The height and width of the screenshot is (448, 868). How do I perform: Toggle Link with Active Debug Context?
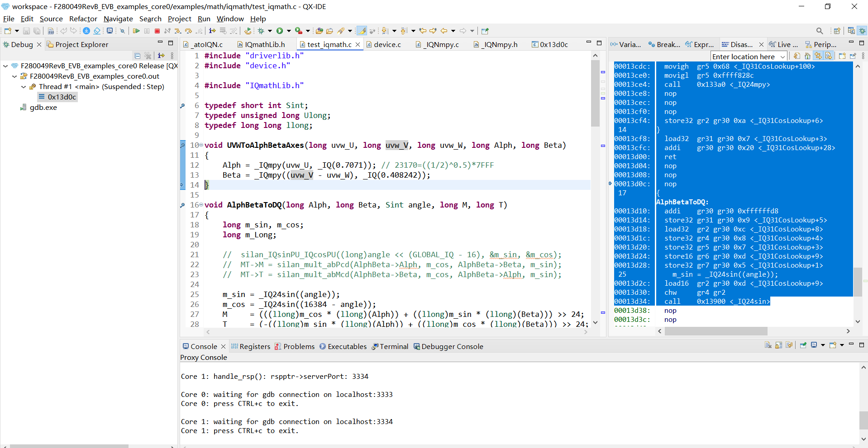click(x=818, y=56)
